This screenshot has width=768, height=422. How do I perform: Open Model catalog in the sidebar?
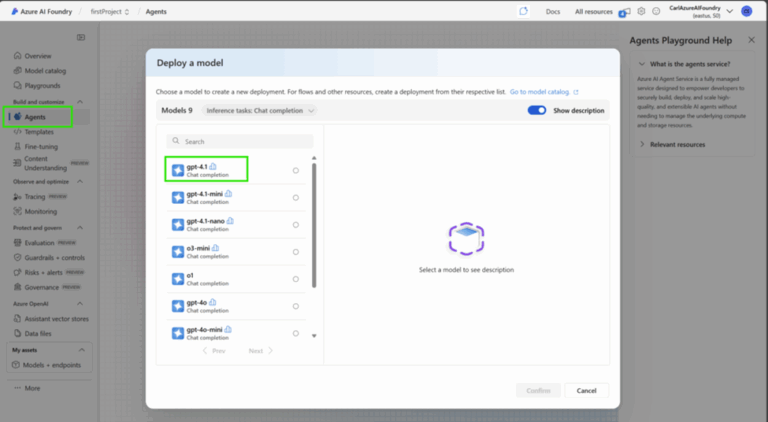point(45,70)
